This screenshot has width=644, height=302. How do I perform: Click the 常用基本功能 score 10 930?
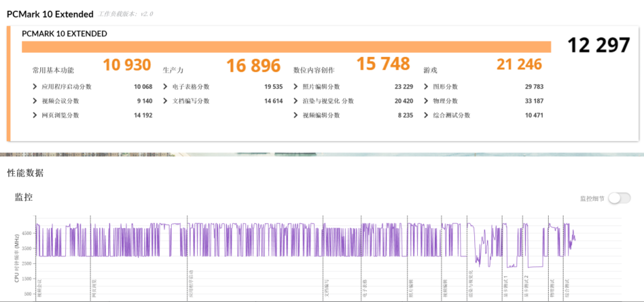pyautogui.click(x=127, y=65)
